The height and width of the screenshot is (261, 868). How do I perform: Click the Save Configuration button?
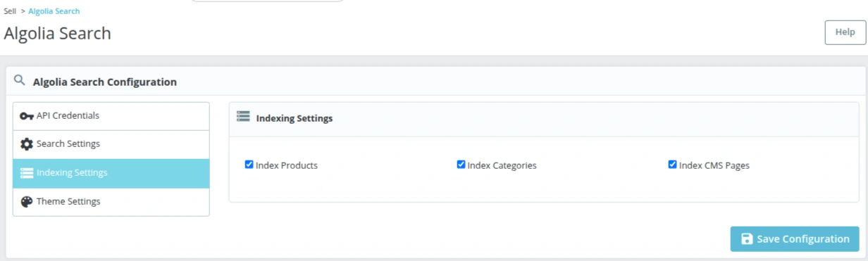coord(795,239)
